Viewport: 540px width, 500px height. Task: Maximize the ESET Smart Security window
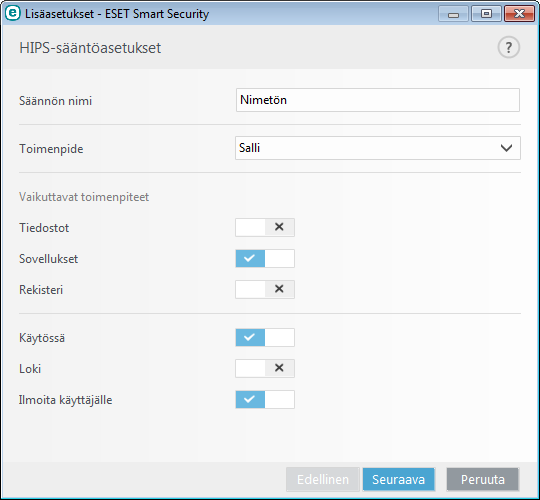pyautogui.click(x=486, y=14)
